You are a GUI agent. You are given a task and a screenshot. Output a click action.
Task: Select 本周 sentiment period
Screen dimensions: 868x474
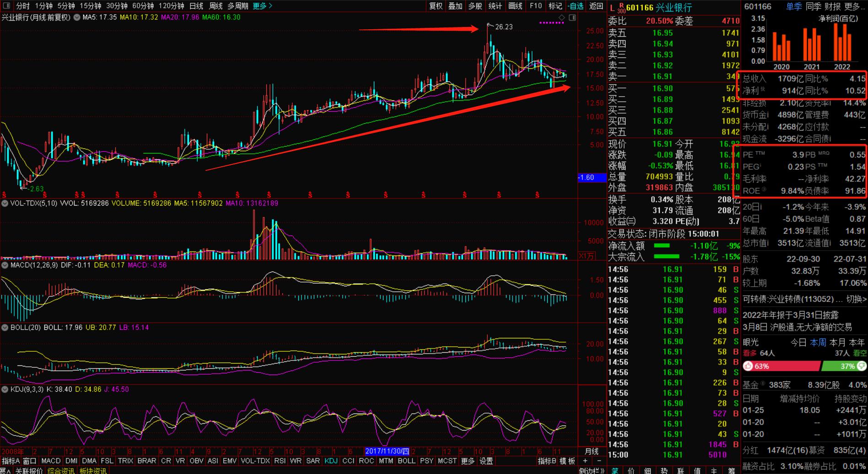[818, 342]
